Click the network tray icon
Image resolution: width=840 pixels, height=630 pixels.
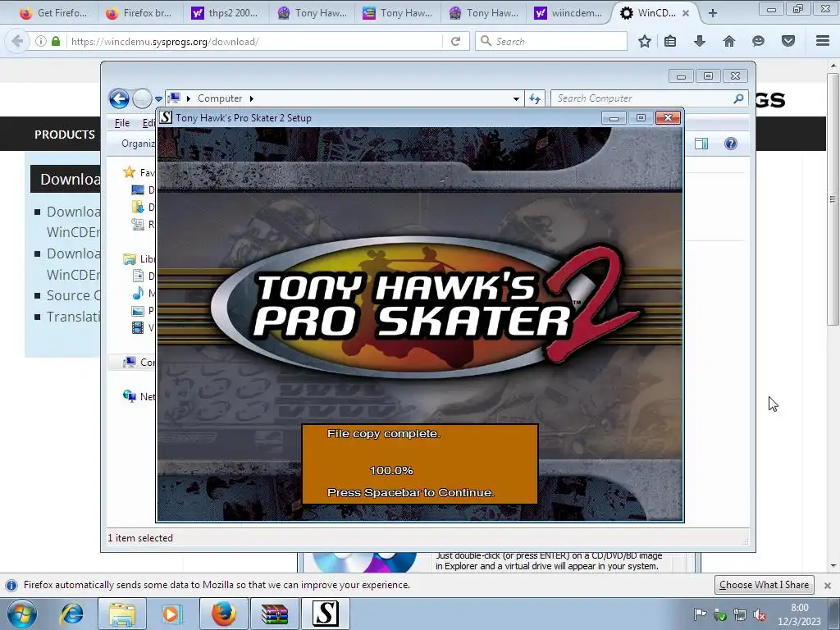tap(740, 615)
